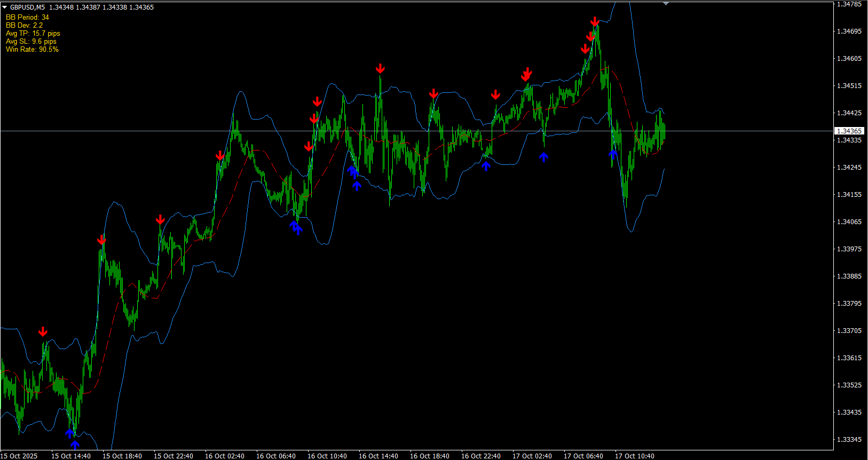This screenshot has height=460, width=868.
Task: Click the 1.34335 price axis label
Action: pos(849,140)
